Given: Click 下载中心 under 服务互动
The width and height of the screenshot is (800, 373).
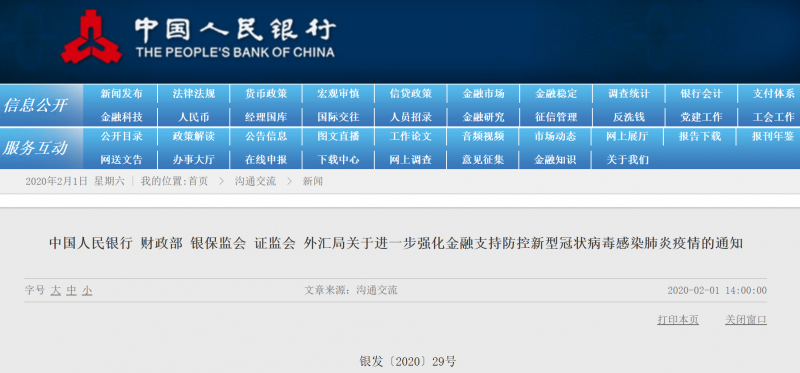Looking at the screenshot, I should 338,160.
